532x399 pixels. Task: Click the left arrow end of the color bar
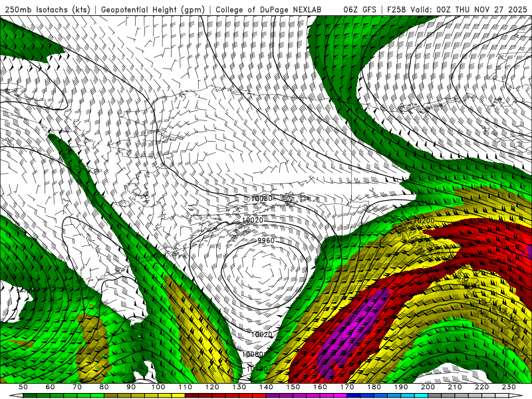pyautogui.click(x=16, y=396)
